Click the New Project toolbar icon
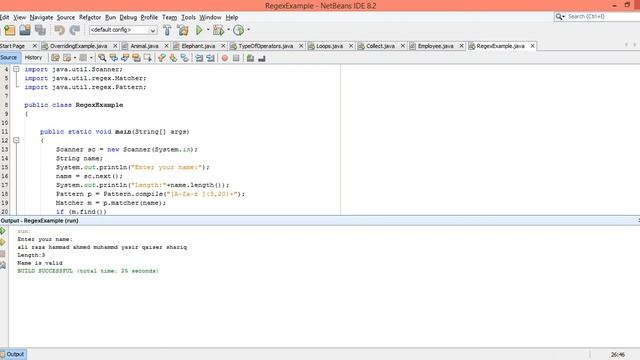 [10, 30]
